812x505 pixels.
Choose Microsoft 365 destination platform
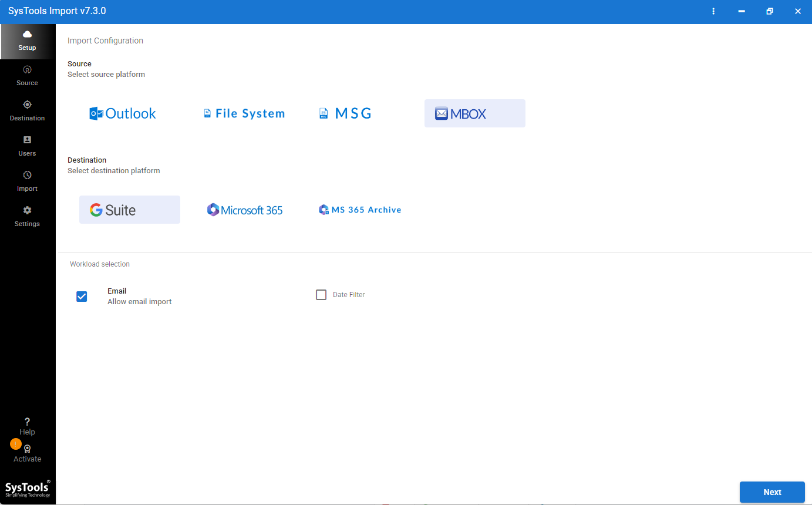click(245, 210)
